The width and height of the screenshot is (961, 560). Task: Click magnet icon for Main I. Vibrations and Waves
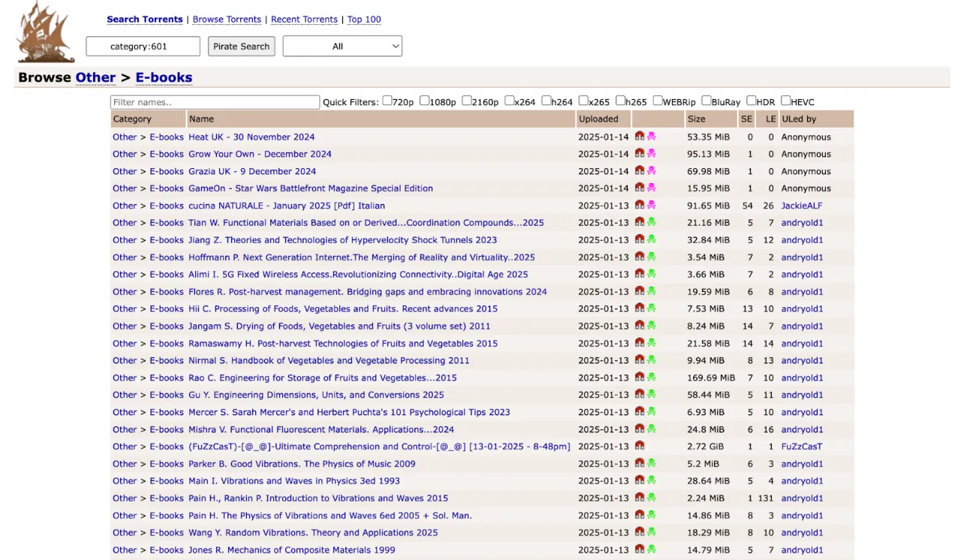point(640,480)
